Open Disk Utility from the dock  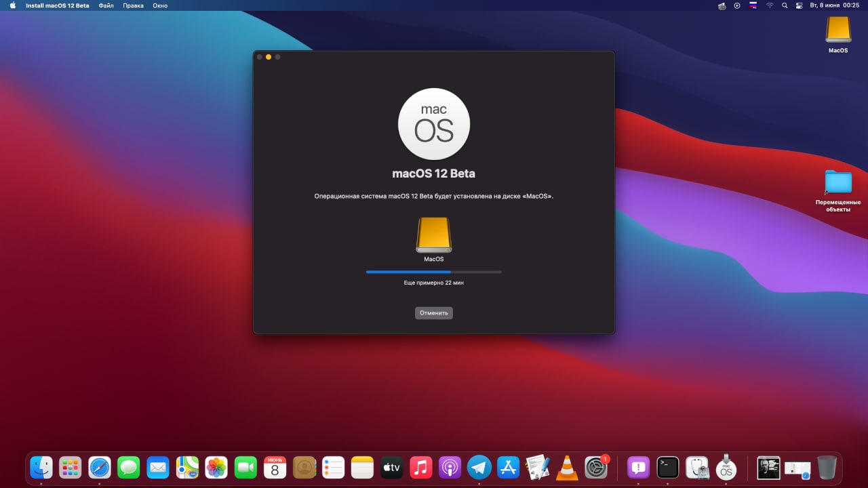tap(697, 467)
